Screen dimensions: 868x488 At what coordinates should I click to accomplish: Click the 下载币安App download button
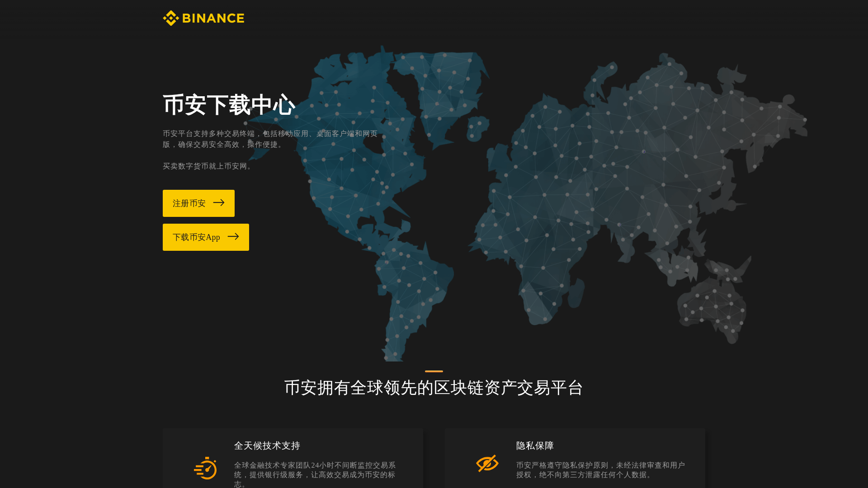click(x=206, y=237)
